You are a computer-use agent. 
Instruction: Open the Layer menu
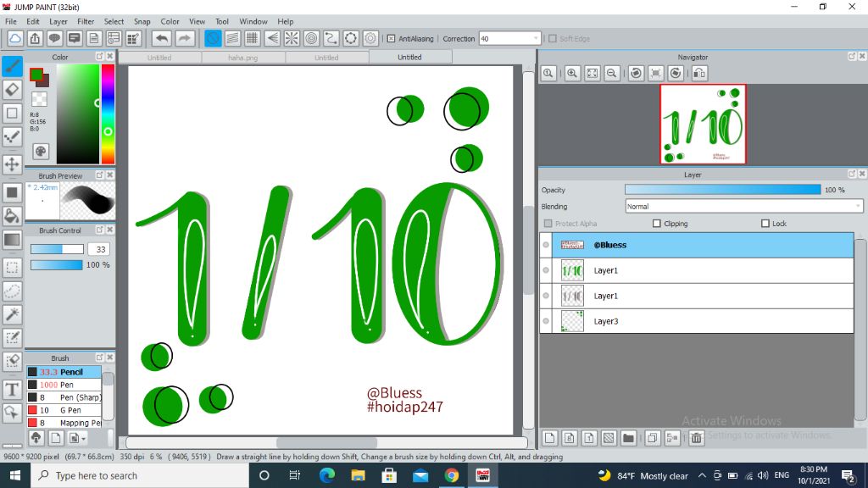58,21
